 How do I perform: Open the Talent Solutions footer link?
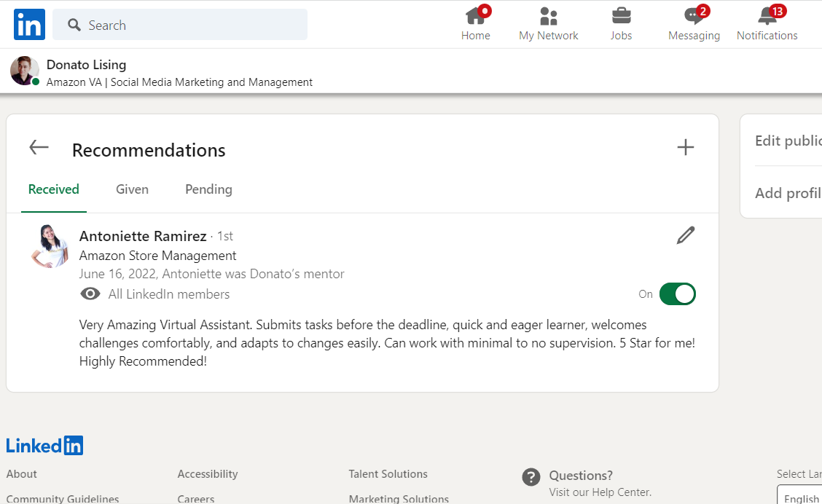(x=388, y=474)
